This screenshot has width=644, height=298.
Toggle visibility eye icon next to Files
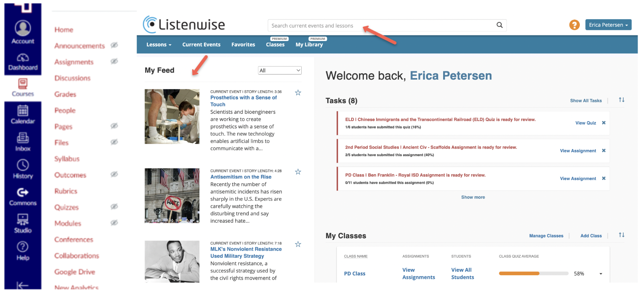[x=114, y=142]
